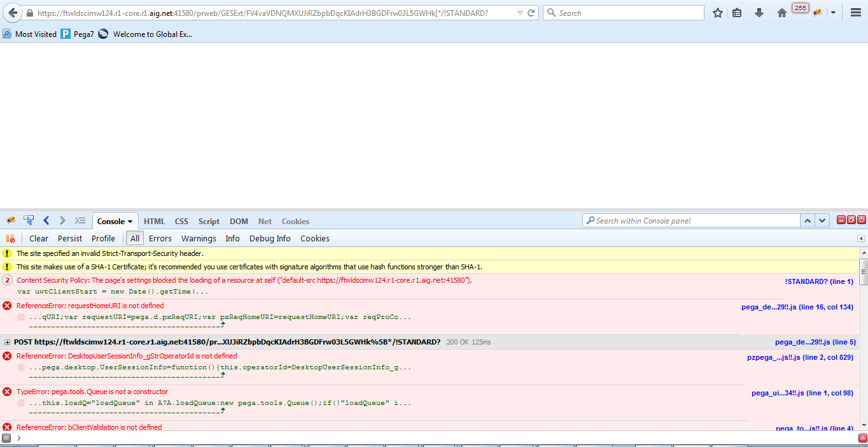Open pega_de...29!!.js (line 5) link
Viewport: 868px width, 447px height.
point(815,342)
